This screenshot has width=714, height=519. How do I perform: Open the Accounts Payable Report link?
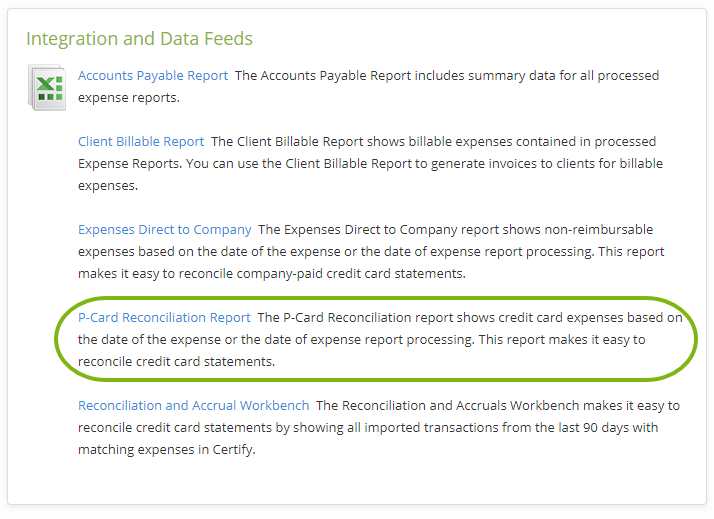[x=153, y=76]
